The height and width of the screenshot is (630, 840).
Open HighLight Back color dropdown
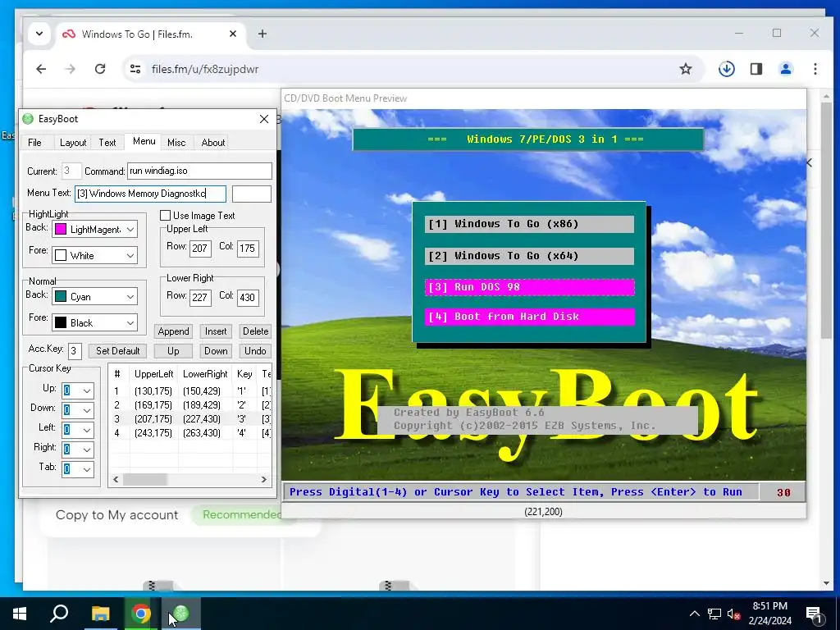click(x=130, y=230)
